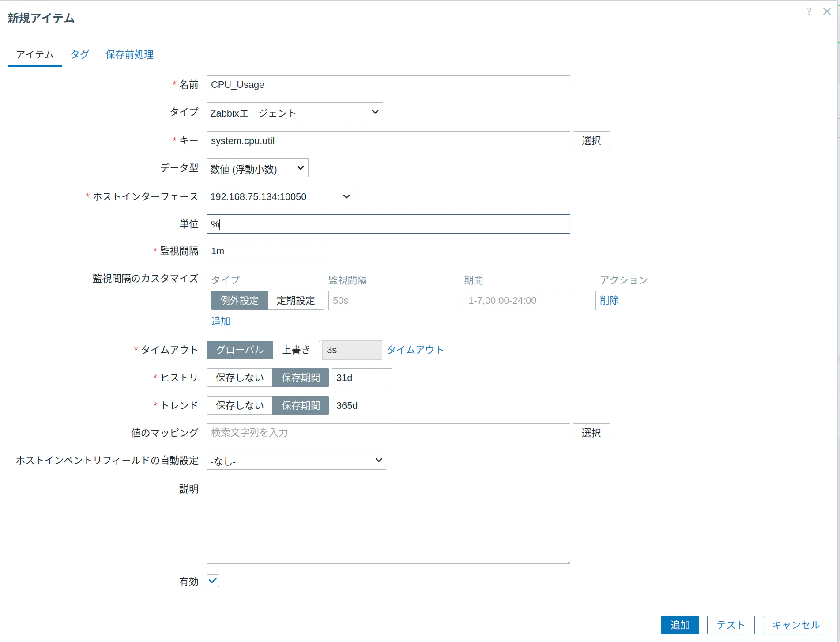Close the 新規アイテム dialog

pos(827,11)
